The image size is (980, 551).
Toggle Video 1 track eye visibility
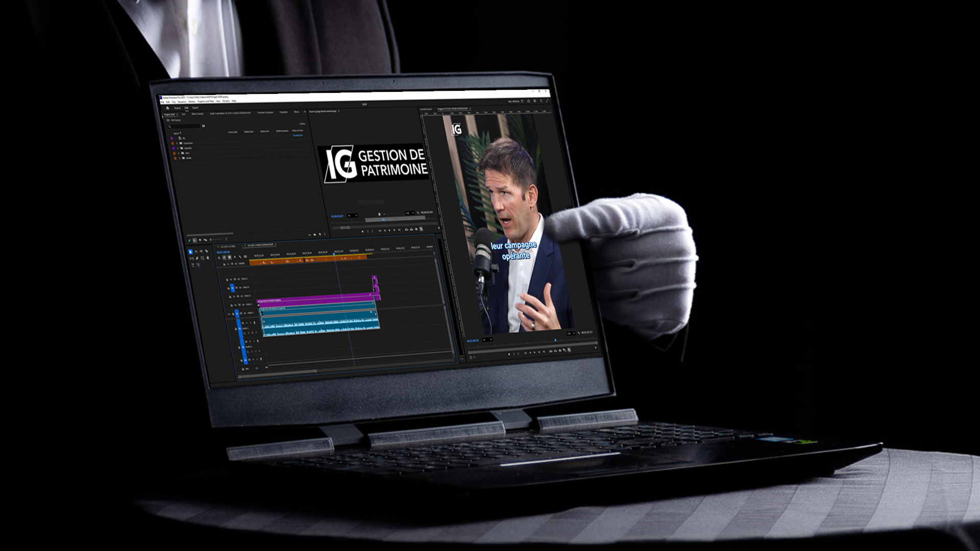pyautogui.click(x=245, y=313)
